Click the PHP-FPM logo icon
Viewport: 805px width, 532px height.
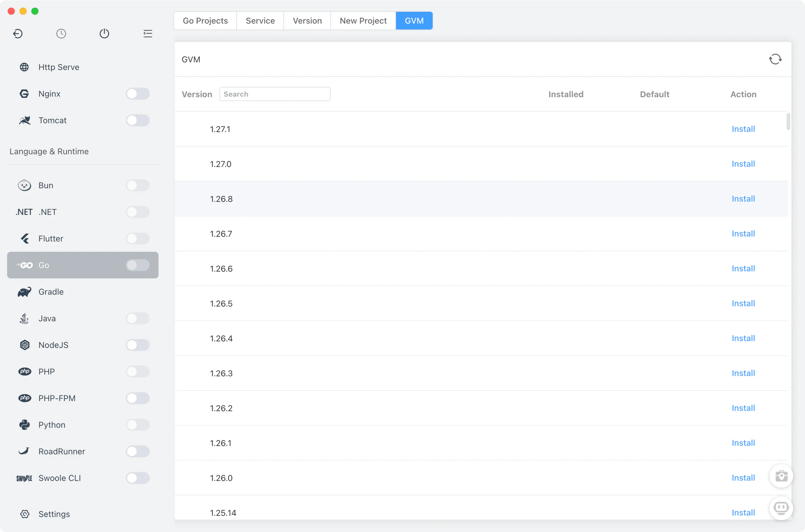click(x=24, y=398)
